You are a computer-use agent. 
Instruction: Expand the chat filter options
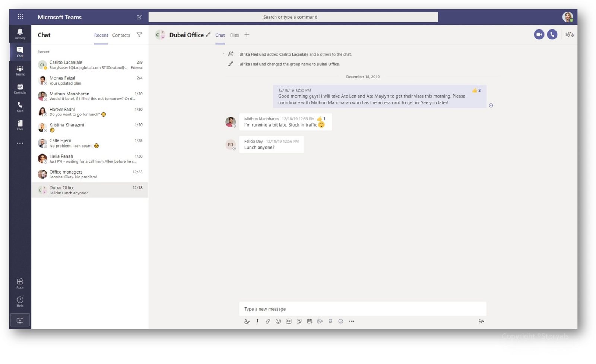139,35
